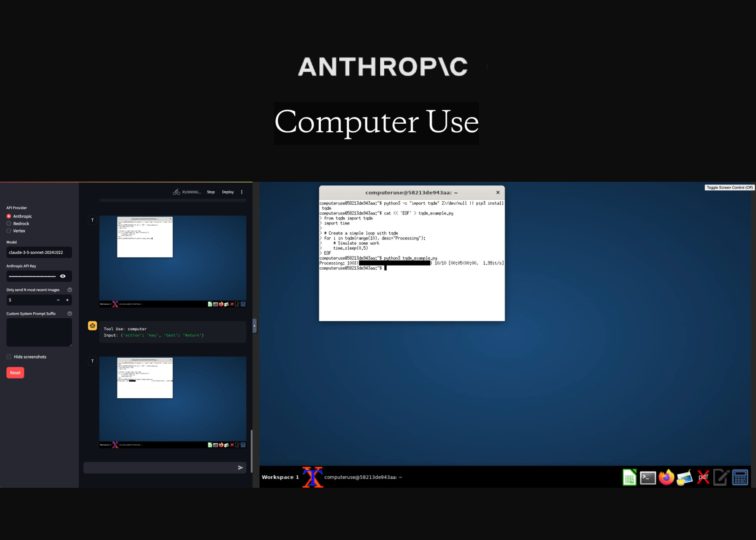Click the API Provider label
Image resolution: width=756 pixels, height=540 pixels.
[17, 208]
